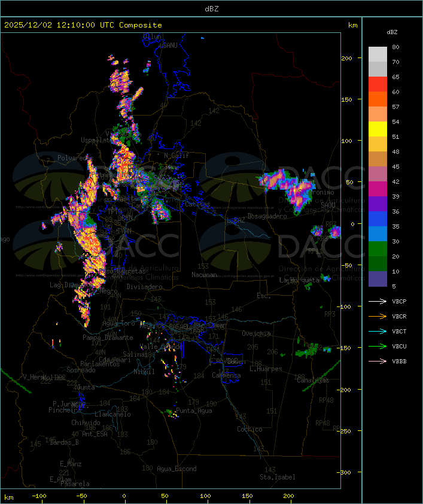Click the green echo patch north of Canalejas
The image size is (423, 504).
[307, 351]
